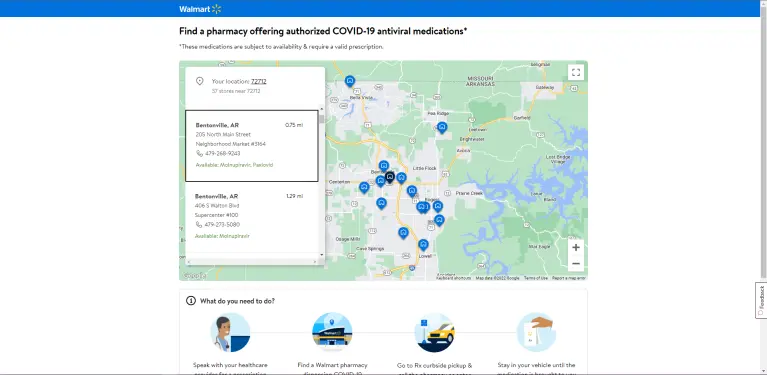This screenshot has height=375, width=767.
Task: Click the store pin near Lowell
Action: click(424, 244)
